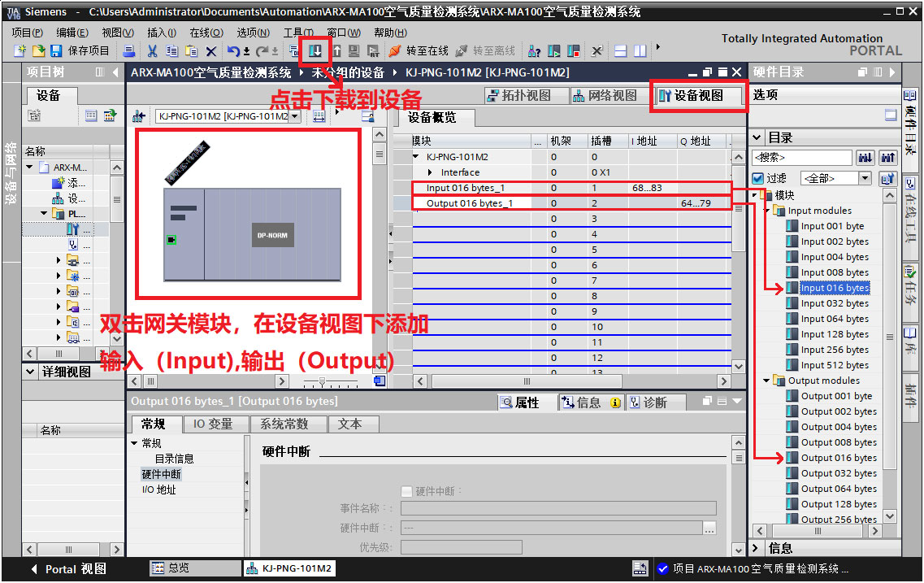The width and height of the screenshot is (924, 583).
Task: Save the project with 保存项目 button
Action: [x=80, y=51]
